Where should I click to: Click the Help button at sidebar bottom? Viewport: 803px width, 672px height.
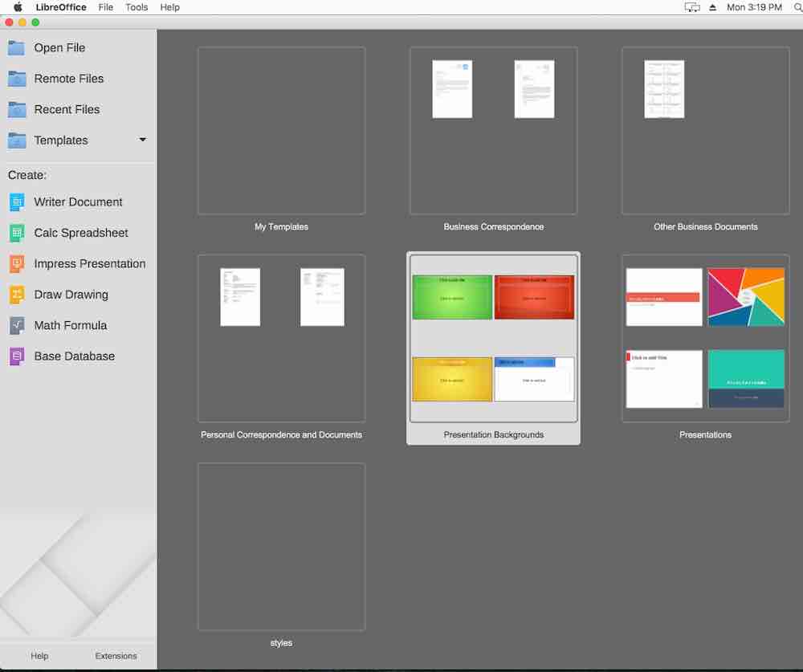[39, 656]
